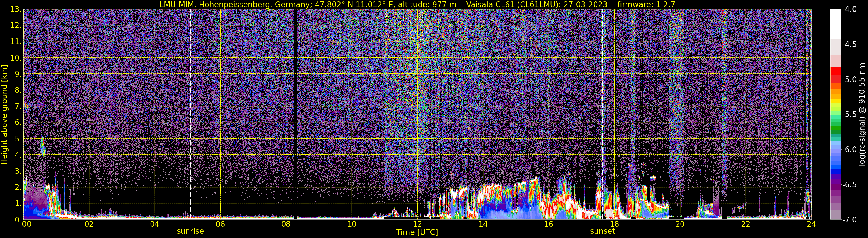This screenshot has width=868, height=238.
Task: Click the '5.' height tick label
Action: (x=18, y=139)
